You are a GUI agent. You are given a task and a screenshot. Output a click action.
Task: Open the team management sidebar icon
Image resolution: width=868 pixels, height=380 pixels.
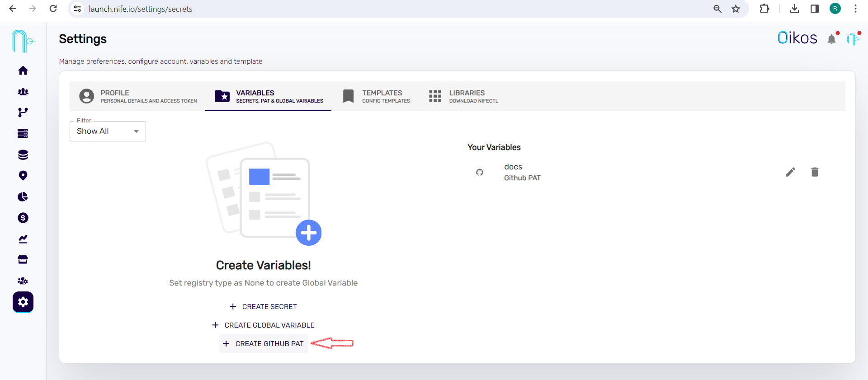[x=23, y=281]
